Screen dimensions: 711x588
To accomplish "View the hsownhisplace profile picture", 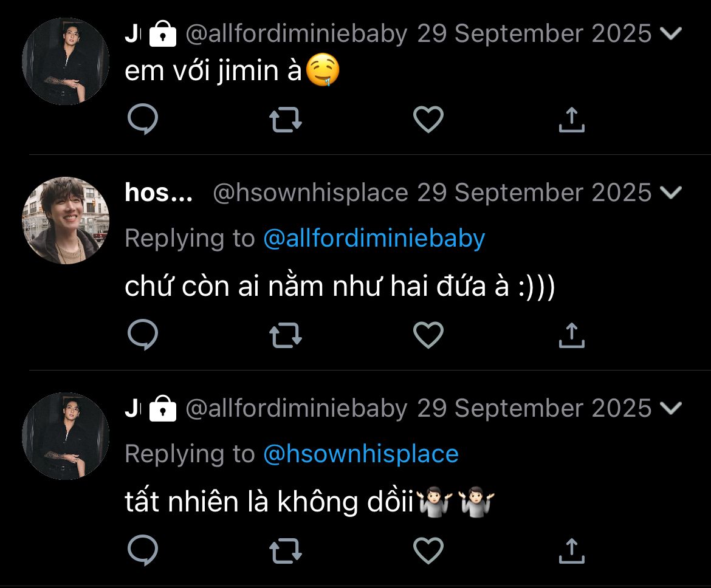I will point(66,220).
